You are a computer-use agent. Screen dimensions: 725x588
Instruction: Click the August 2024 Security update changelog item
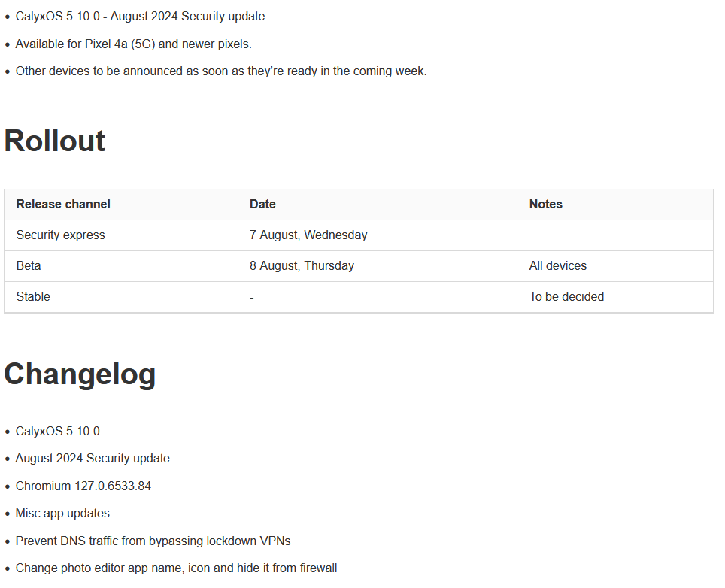93,458
